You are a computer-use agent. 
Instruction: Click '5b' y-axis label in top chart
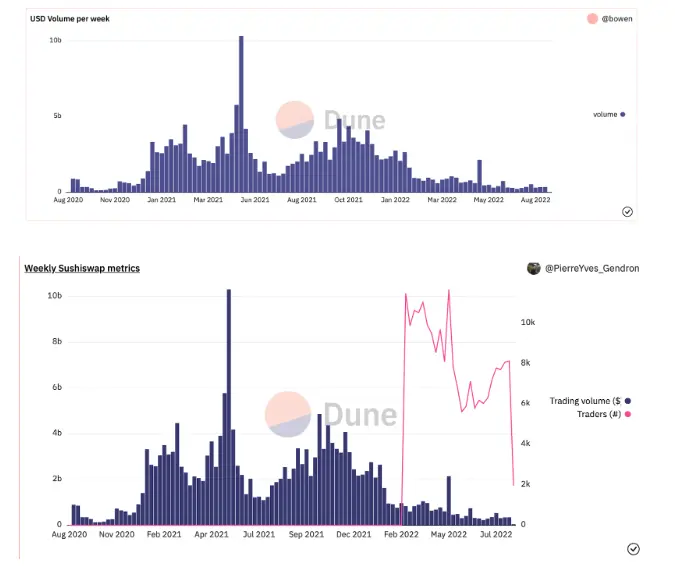57,116
